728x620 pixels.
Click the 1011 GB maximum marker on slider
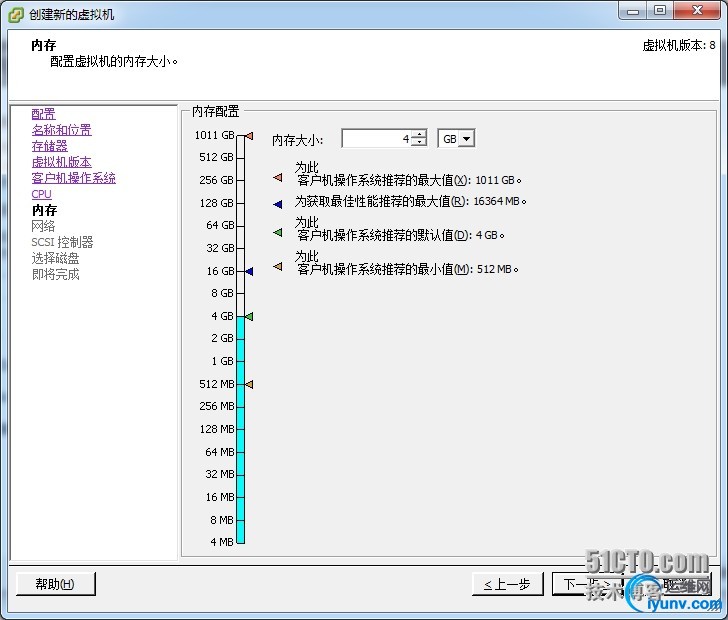[x=249, y=136]
